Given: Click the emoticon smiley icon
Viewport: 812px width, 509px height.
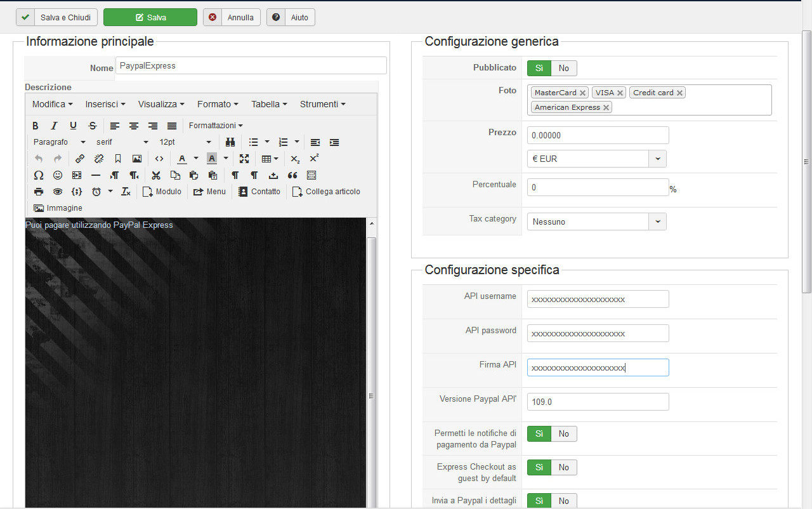Looking at the screenshot, I should click(x=58, y=175).
